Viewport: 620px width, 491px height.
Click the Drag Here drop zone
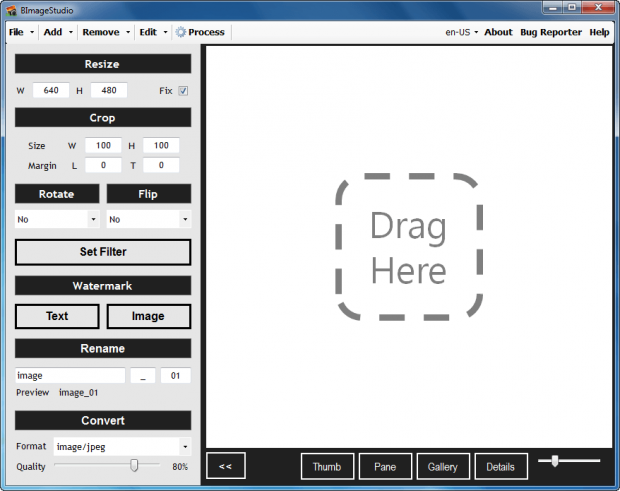[408, 247]
